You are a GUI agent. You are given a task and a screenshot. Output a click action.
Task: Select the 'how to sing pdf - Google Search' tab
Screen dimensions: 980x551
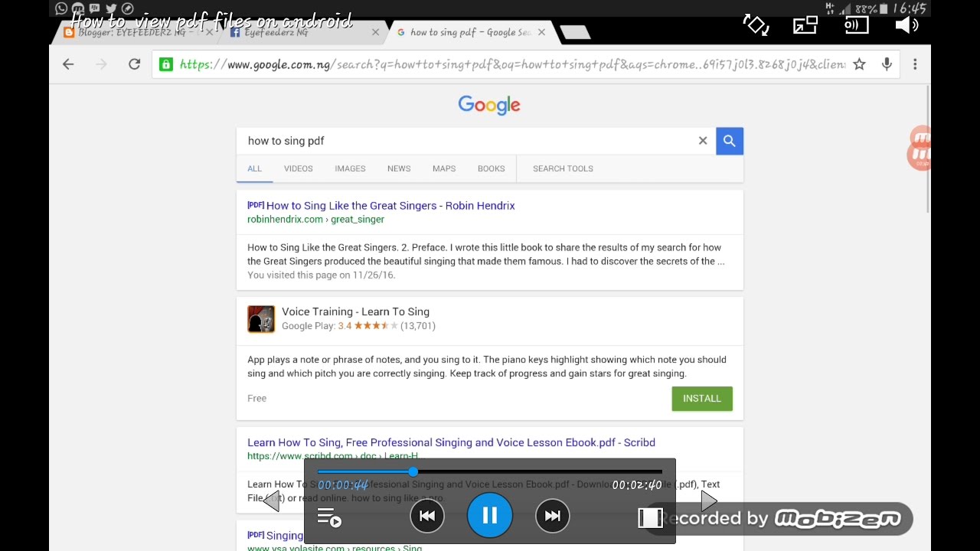pos(469,32)
